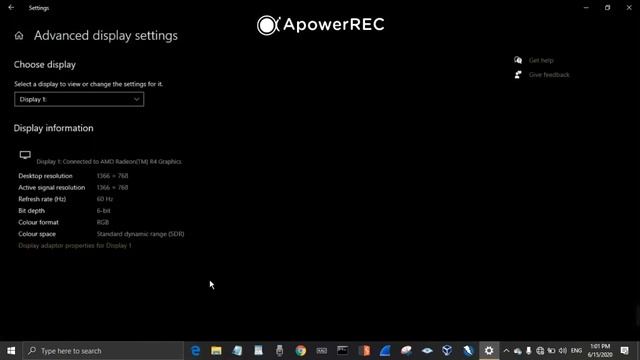This screenshot has height=360, width=640.
Task: Select Standard dynamic range (SDR) text
Action: 140,234
